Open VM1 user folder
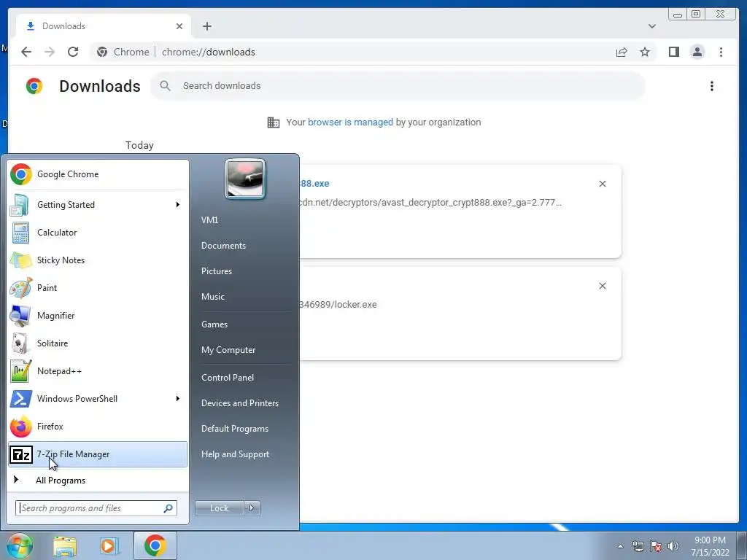747x560 pixels. (209, 220)
